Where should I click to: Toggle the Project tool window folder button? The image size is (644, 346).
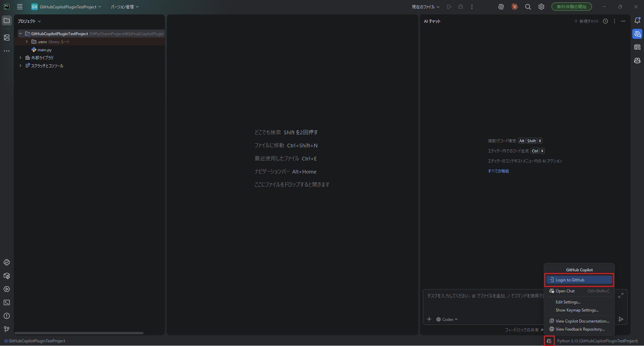[7, 21]
